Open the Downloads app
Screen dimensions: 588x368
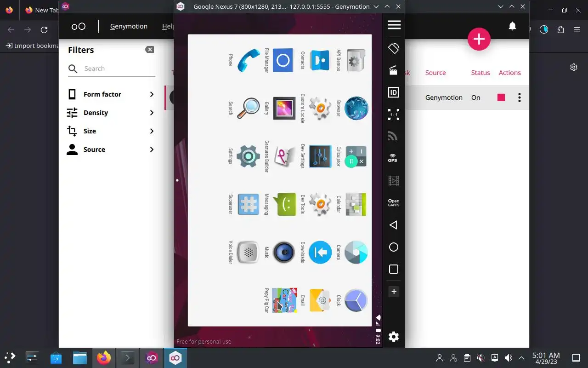click(x=320, y=252)
